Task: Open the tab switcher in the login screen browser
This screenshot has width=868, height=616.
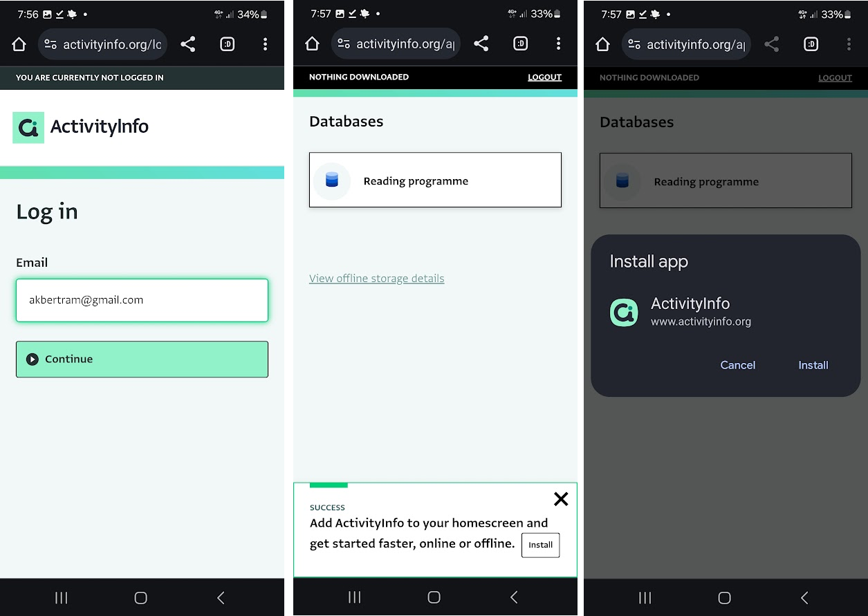Action: tap(227, 44)
